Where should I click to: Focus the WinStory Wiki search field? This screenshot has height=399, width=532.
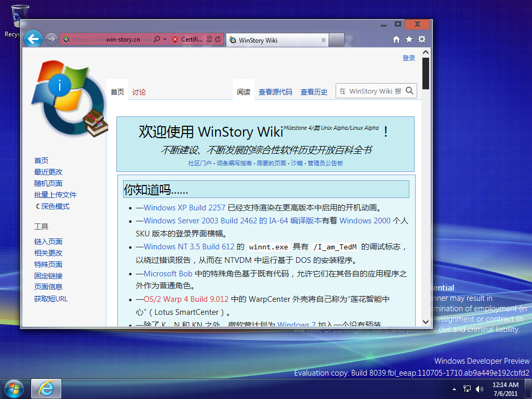[370, 91]
